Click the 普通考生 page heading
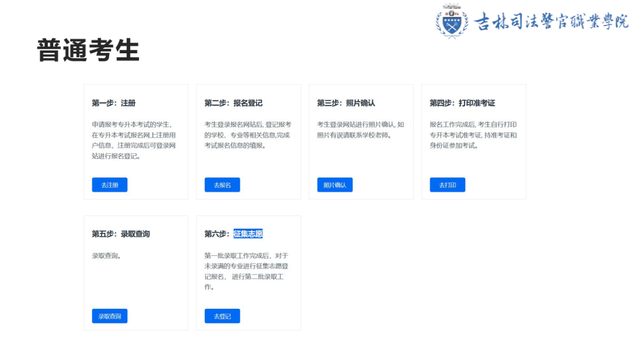Image resolution: width=644 pixels, height=362 pixels. click(88, 51)
